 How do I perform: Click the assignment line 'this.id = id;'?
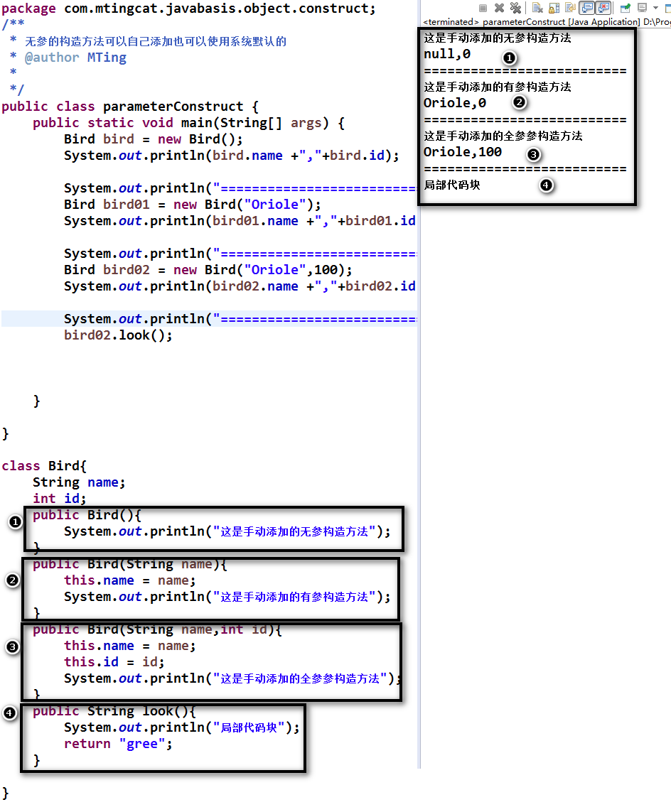tap(114, 662)
